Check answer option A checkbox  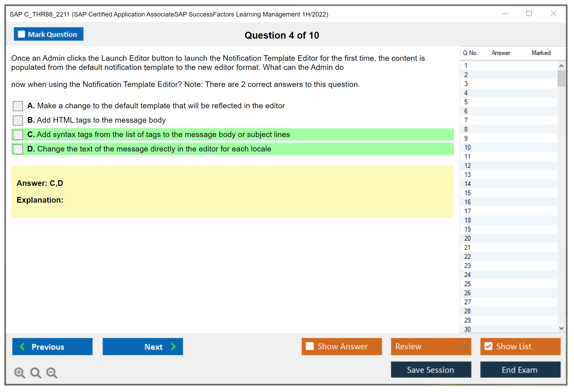(18, 106)
